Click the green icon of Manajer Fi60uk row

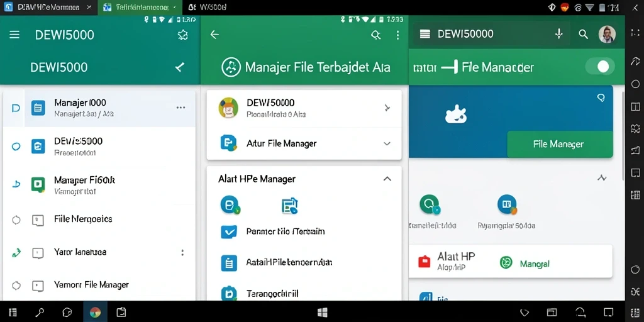coord(38,185)
